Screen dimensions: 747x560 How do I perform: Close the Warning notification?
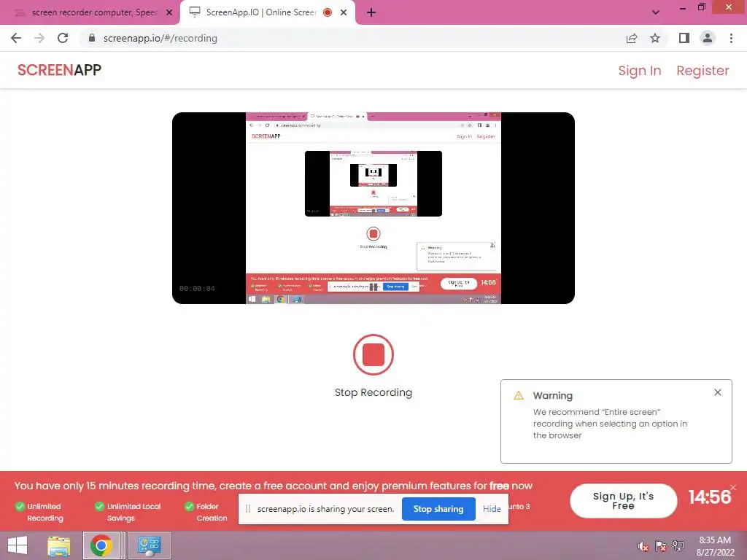[x=718, y=392]
